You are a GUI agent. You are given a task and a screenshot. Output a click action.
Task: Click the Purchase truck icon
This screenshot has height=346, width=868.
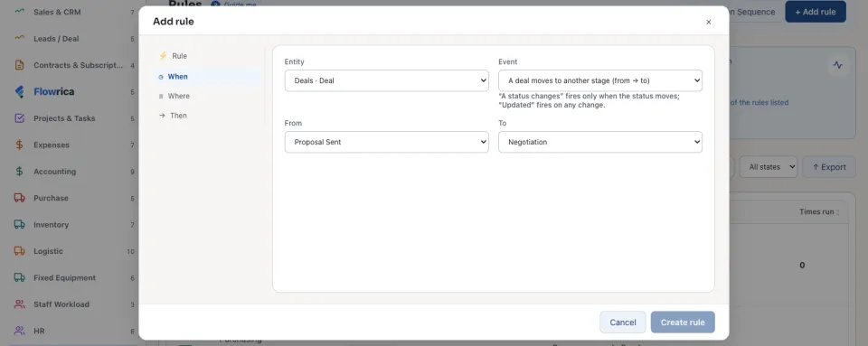point(19,198)
